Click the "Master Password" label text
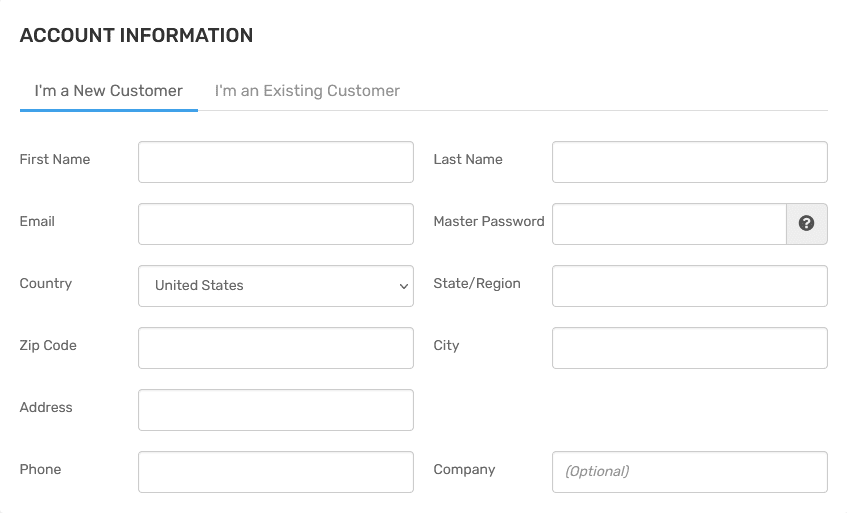This screenshot has height=513, width=847. [x=489, y=222]
